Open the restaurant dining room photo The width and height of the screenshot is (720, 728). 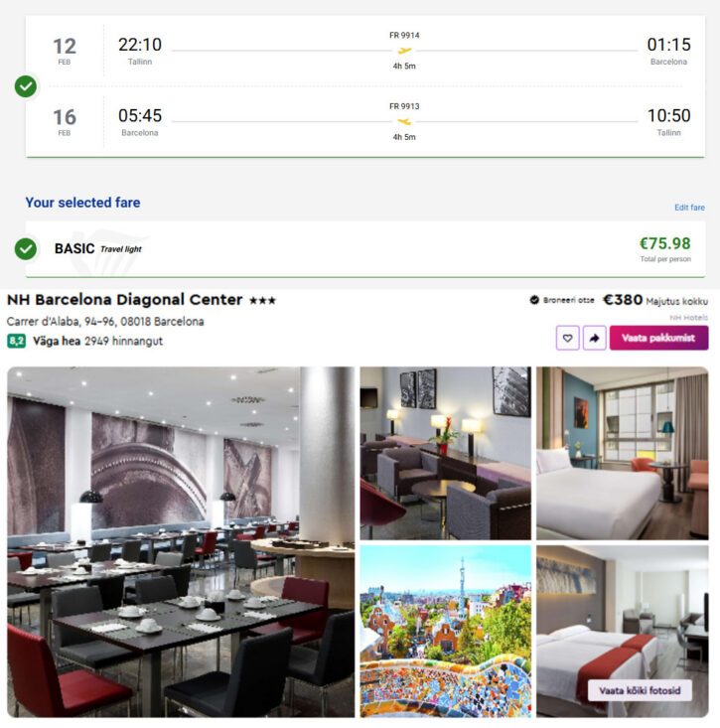tap(181, 542)
